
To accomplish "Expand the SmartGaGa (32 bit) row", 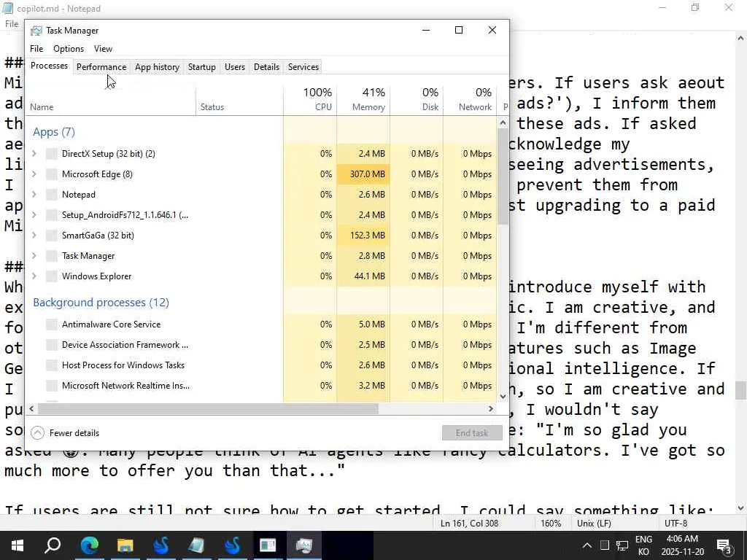I will click(34, 236).
